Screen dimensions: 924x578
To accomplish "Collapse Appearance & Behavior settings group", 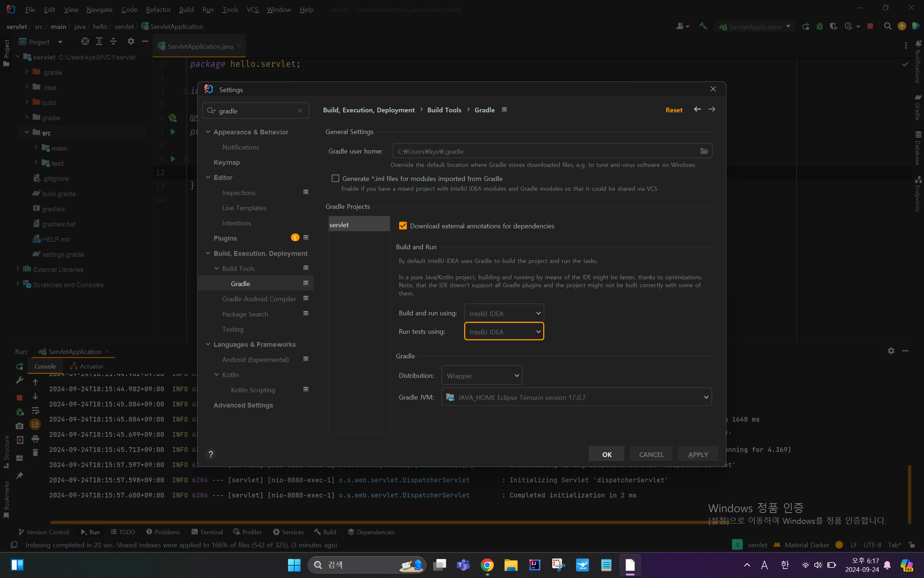I will tap(208, 132).
